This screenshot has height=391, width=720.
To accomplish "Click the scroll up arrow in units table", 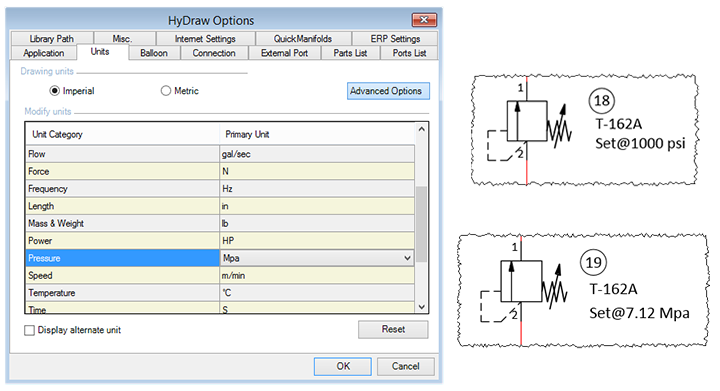I will (422, 129).
